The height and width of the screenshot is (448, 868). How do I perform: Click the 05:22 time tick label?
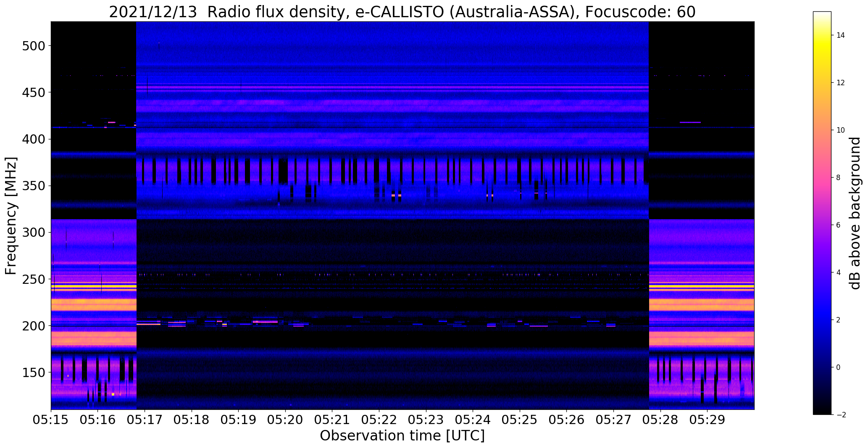tap(379, 420)
